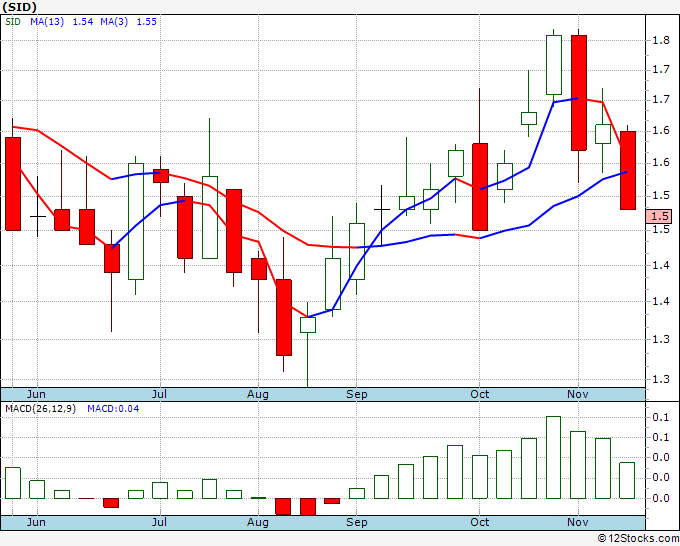
Task: Click the 1.8 price axis label
Action: point(661,40)
